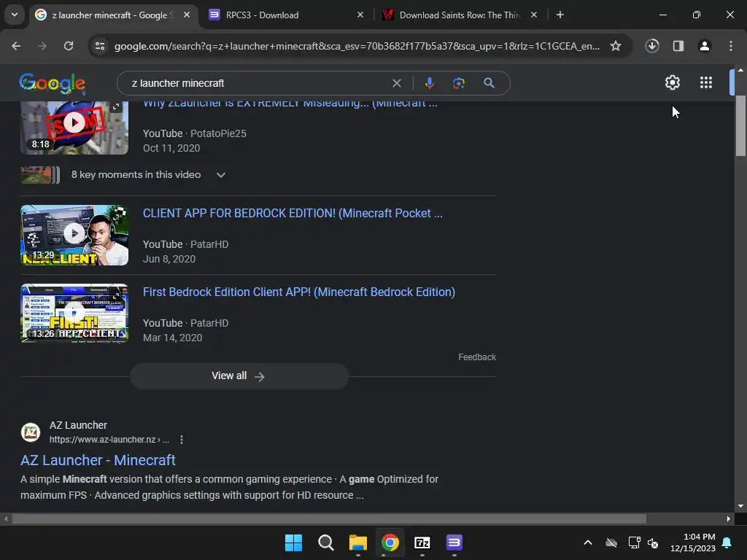Viewport: 747px width, 560px height.
Task: Open Google apps grid
Action: (706, 83)
